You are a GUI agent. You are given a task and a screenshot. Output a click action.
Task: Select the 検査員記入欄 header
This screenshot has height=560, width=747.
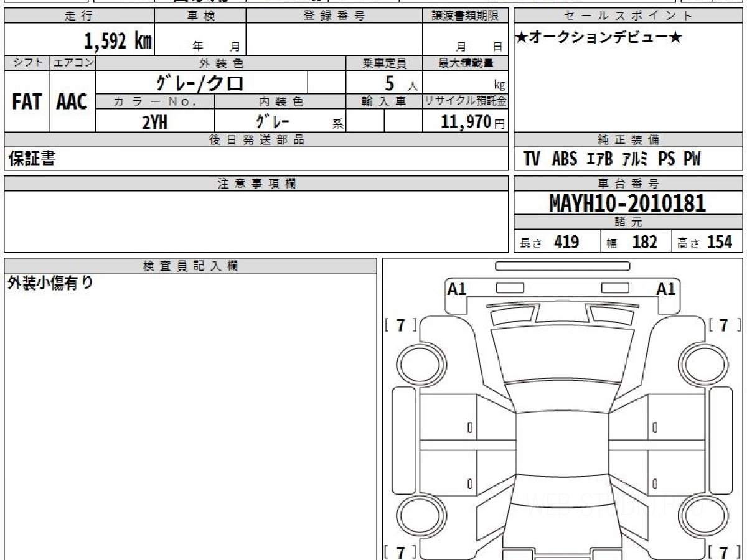click(x=190, y=266)
